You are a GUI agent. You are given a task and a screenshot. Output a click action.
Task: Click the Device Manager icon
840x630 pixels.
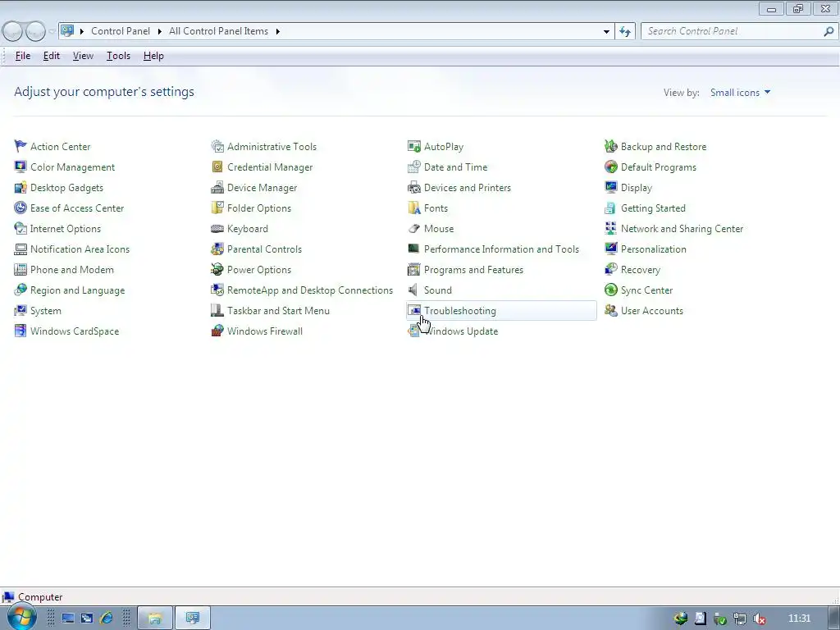pos(217,188)
